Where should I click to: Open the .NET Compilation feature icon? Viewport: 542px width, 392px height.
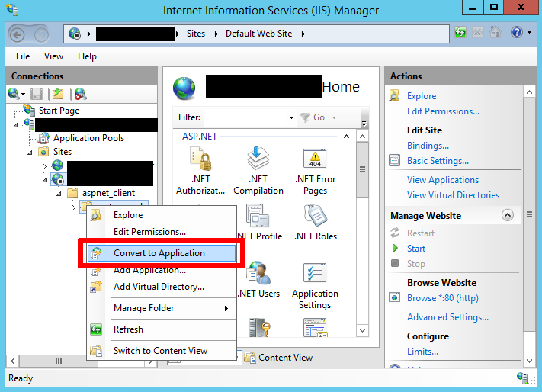tap(258, 169)
